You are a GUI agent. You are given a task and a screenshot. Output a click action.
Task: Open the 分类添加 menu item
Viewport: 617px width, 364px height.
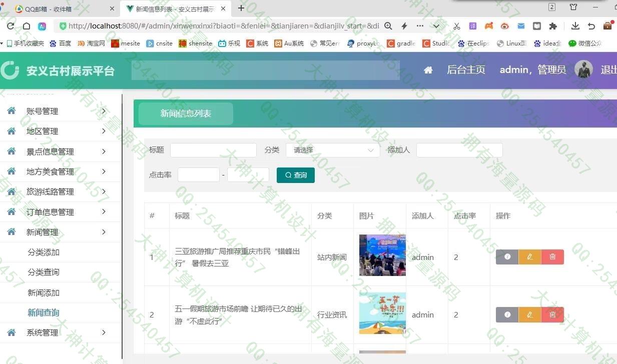coord(44,252)
